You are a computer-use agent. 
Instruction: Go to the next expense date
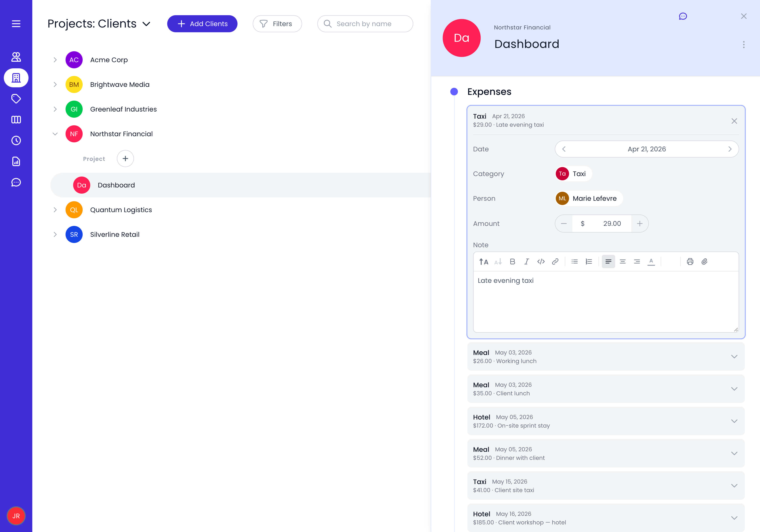730,149
